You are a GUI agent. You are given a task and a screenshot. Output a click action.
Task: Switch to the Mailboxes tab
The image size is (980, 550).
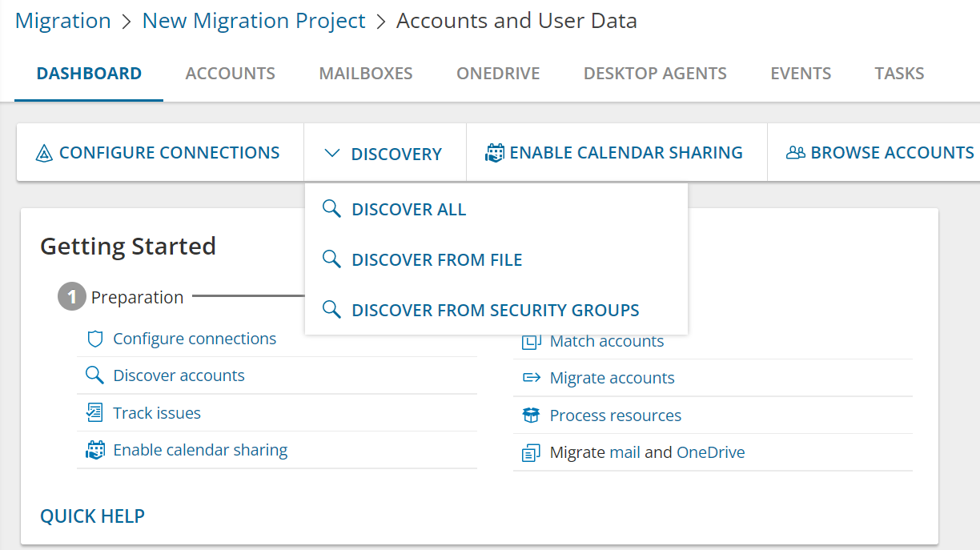tap(365, 73)
